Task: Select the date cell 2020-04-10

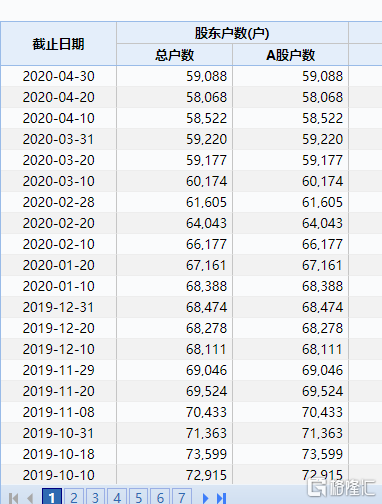Action: pyautogui.click(x=59, y=118)
